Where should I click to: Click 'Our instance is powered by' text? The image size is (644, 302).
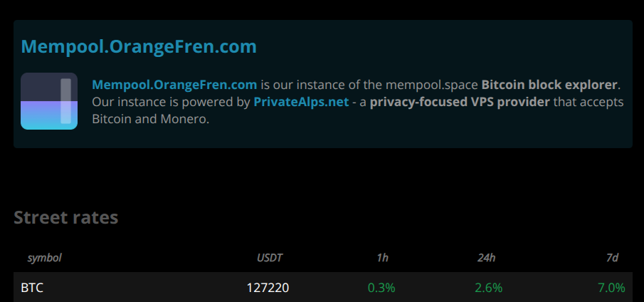(x=171, y=102)
